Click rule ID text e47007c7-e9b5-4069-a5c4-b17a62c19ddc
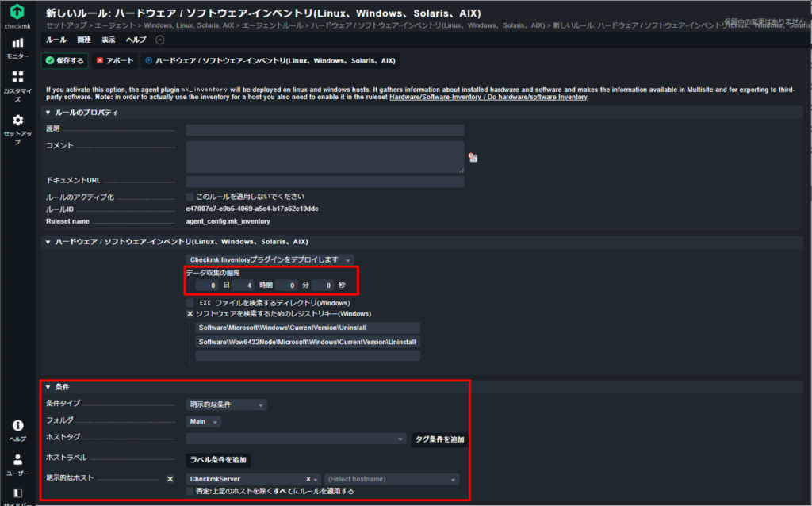812x506 pixels. (x=252, y=209)
